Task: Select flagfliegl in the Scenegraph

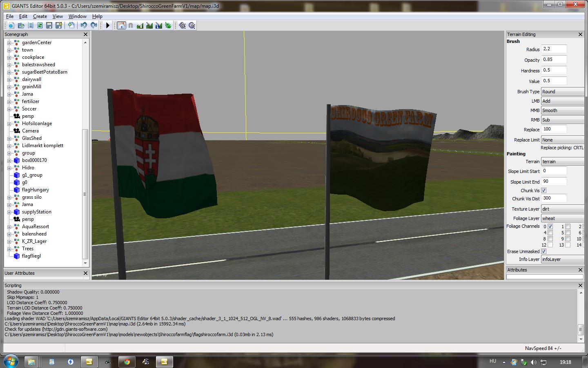Action: [31, 256]
